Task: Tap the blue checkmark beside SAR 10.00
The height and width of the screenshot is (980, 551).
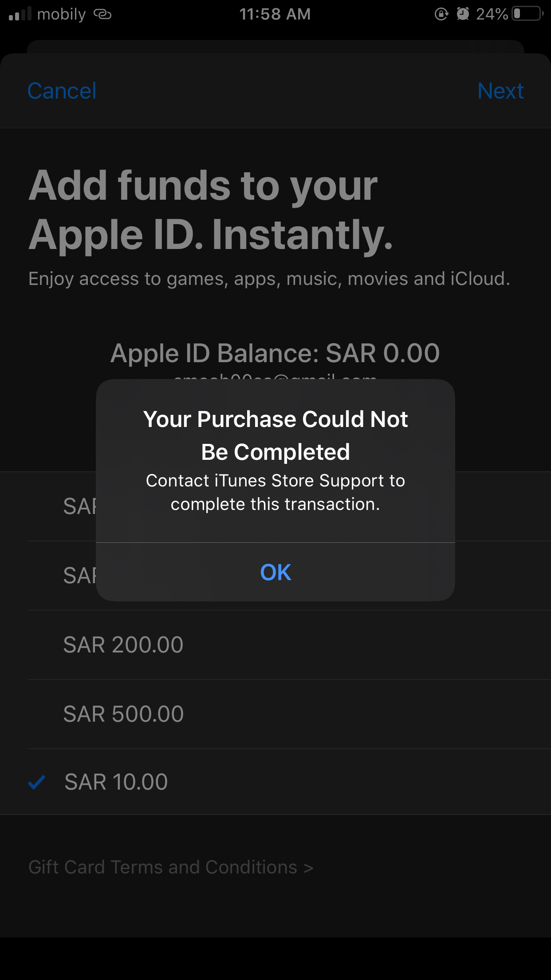Action: coord(37,782)
